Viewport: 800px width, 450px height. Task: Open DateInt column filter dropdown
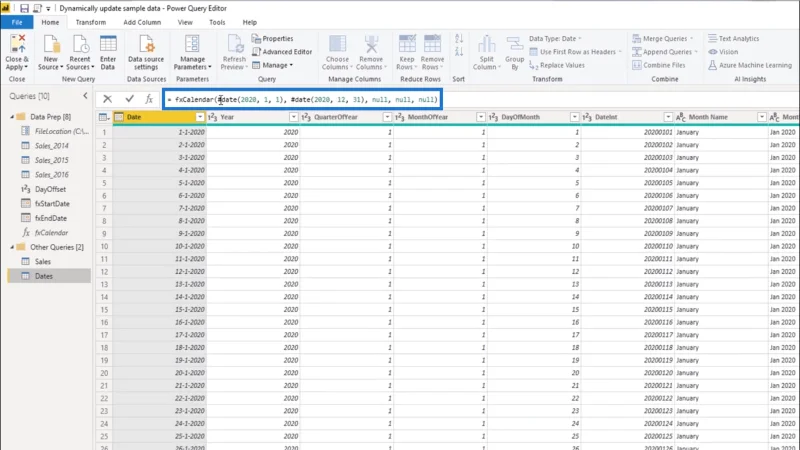668,117
